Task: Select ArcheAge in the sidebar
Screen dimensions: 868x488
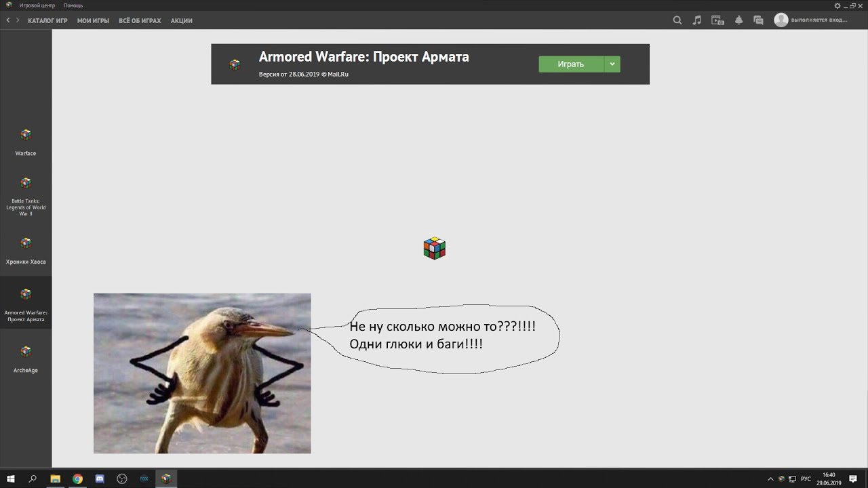Action: tap(26, 359)
